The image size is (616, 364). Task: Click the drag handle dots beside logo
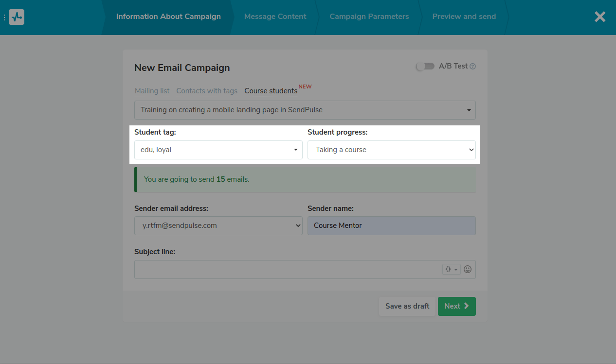[4, 17]
